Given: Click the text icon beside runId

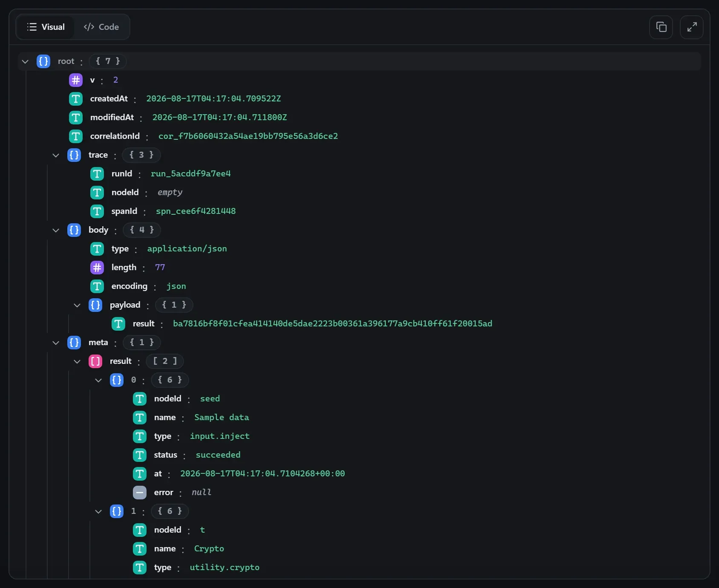Looking at the screenshot, I should 97,174.
